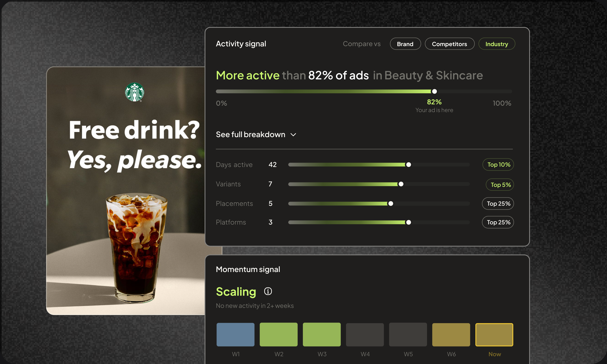Click the info icon next to Scaling

(x=268, y=291)
